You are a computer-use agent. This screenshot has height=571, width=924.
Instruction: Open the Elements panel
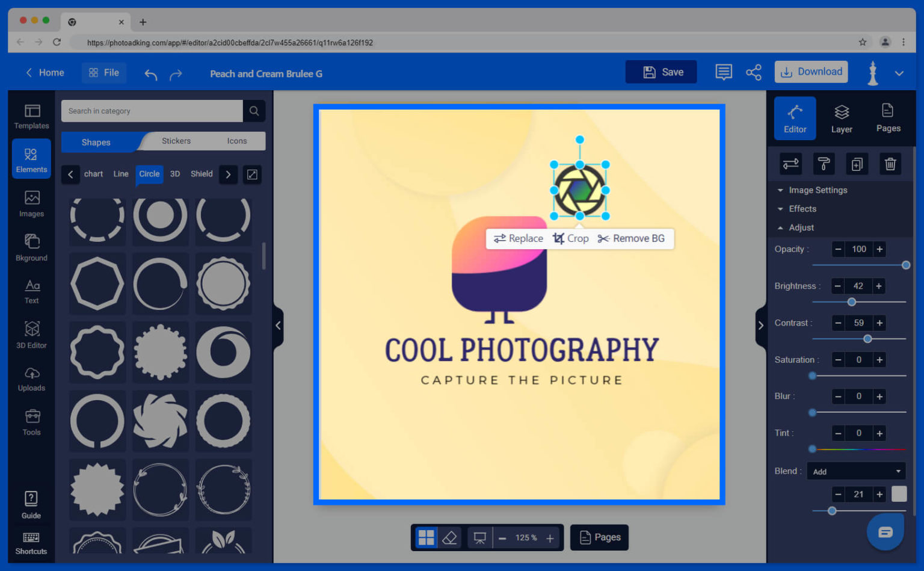point(31,158)
